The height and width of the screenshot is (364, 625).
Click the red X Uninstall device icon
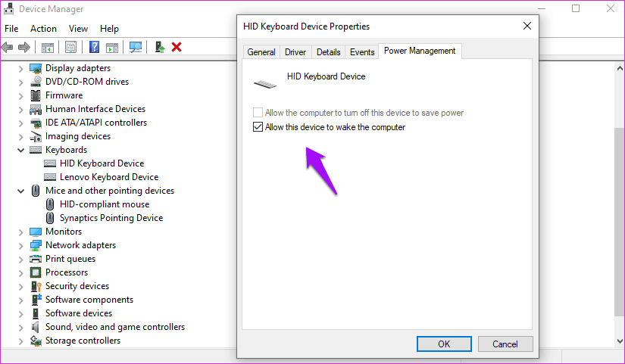point(177,47)
